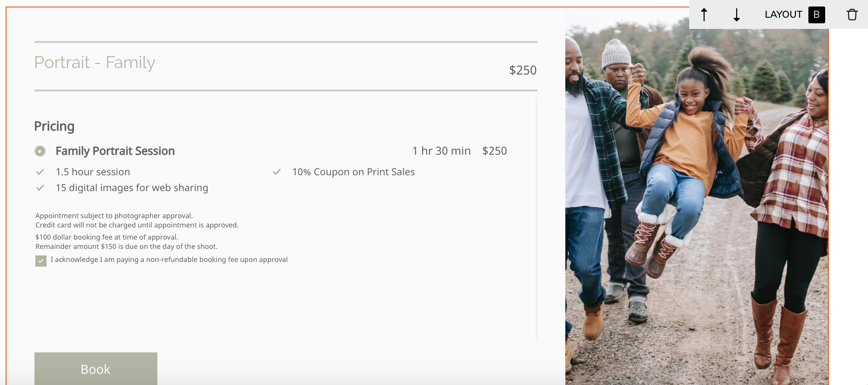
Task: Click the Pricing heading
Action: coord(54,126)
